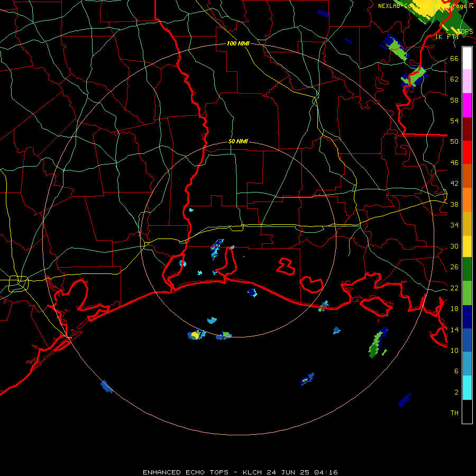476x476 pixels.
Task: Click the NEXLAB College of DuPage credit text
Action: tap(425, 6)
